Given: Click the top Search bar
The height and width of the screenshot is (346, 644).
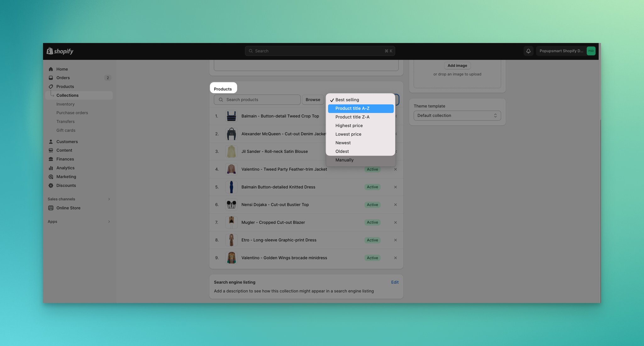Looking at the screenshot, I should click(x=320, y=51).
